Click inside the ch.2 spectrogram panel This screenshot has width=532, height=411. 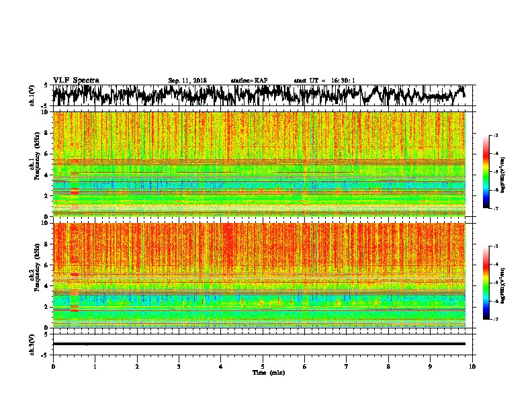[259, 275]
